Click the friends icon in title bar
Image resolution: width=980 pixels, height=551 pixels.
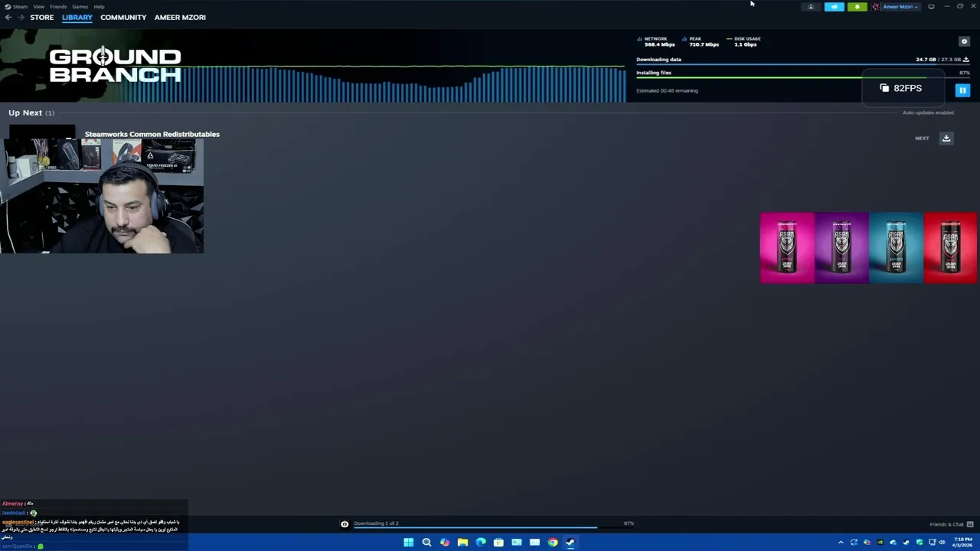[811, 7]
